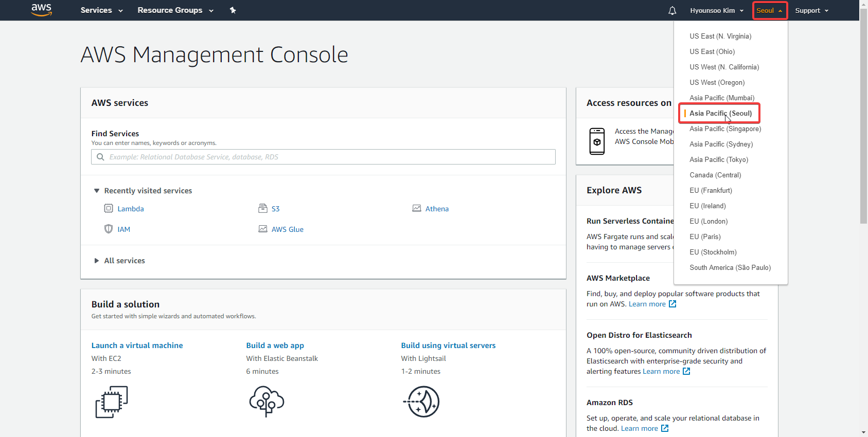Collapse Recently visited services section
This screenshot has width=868, height=437.
click(x=143, y=191)
